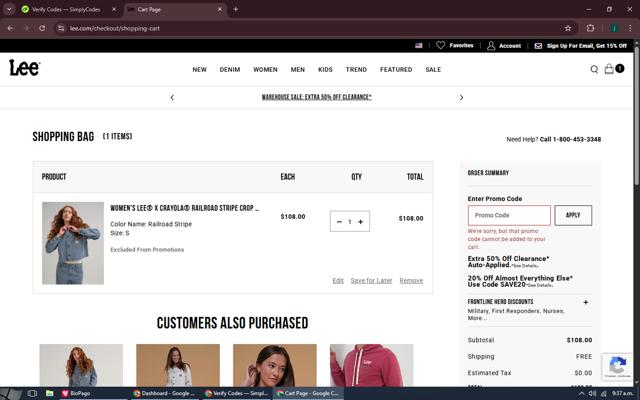Open Warehouse Sale clearance banner link
640x400 pixels.
317,97
